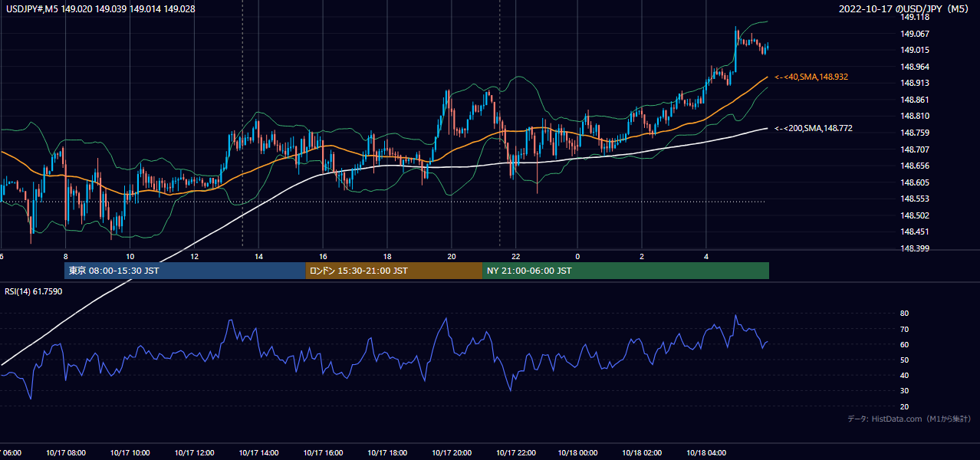Click the 10/18 02:00 date label
Viewport: 980px width, 460px height.
[642, 453]
